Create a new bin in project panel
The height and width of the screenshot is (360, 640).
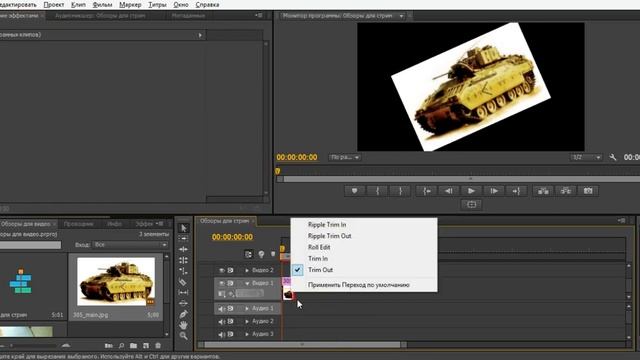(x=133, y=346)
